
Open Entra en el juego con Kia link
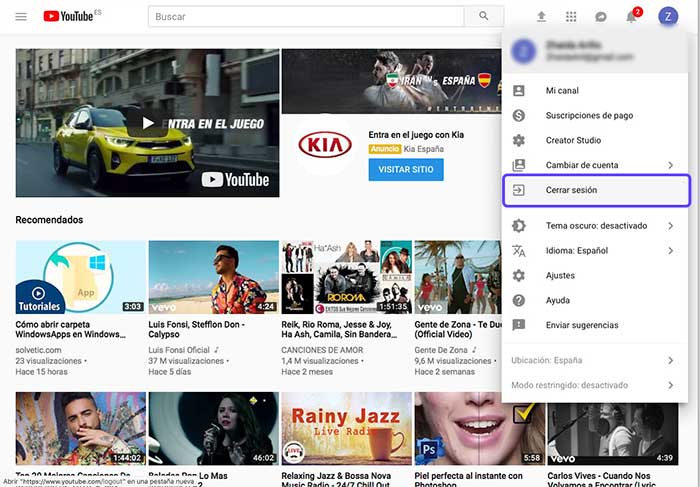416,135
